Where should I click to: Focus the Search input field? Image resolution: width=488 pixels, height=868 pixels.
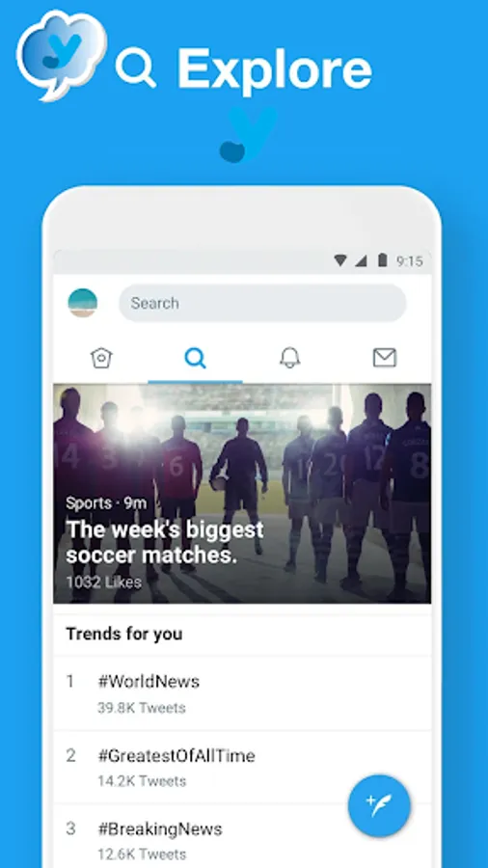click(x=263, y=303)
